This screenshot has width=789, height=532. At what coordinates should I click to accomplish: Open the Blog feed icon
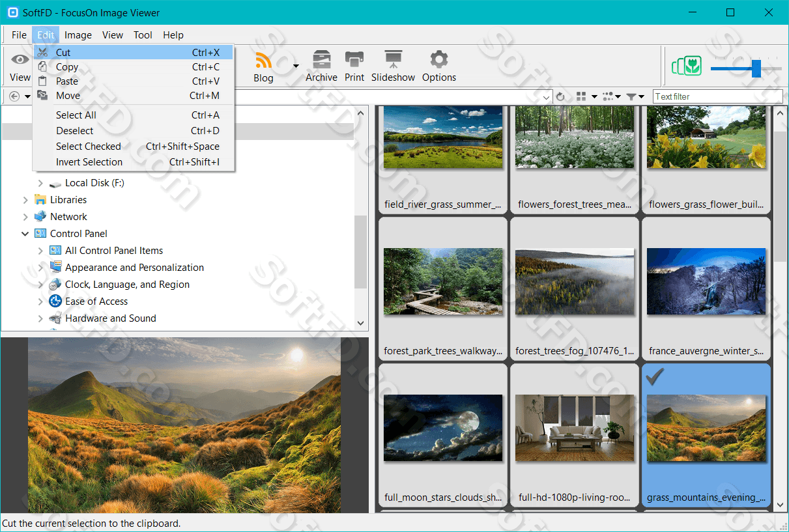[x=263, y=61]
